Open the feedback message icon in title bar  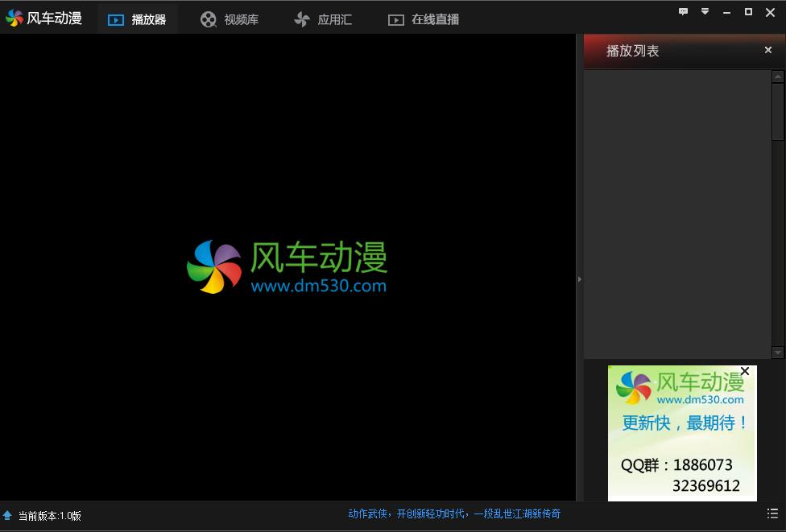click(x=683, y=11)
